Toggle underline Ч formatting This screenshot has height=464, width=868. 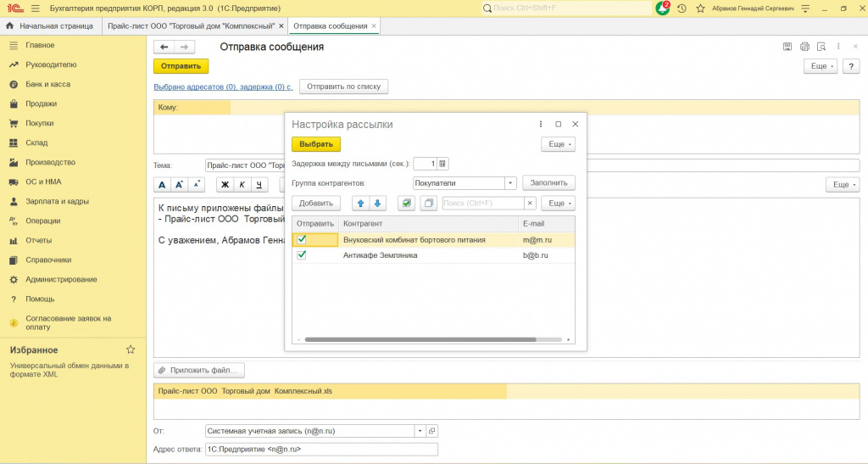click(259, 184)
